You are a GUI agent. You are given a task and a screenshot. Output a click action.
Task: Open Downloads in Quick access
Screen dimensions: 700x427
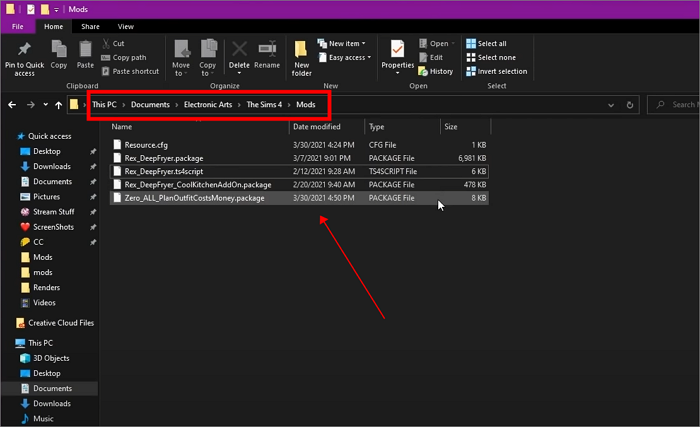[52, 166]
